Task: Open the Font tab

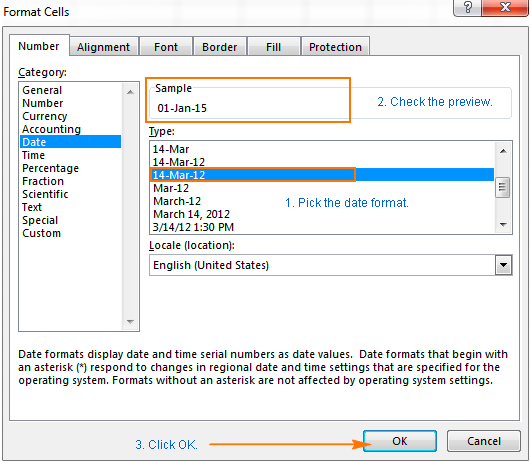Action: (166, 47)
